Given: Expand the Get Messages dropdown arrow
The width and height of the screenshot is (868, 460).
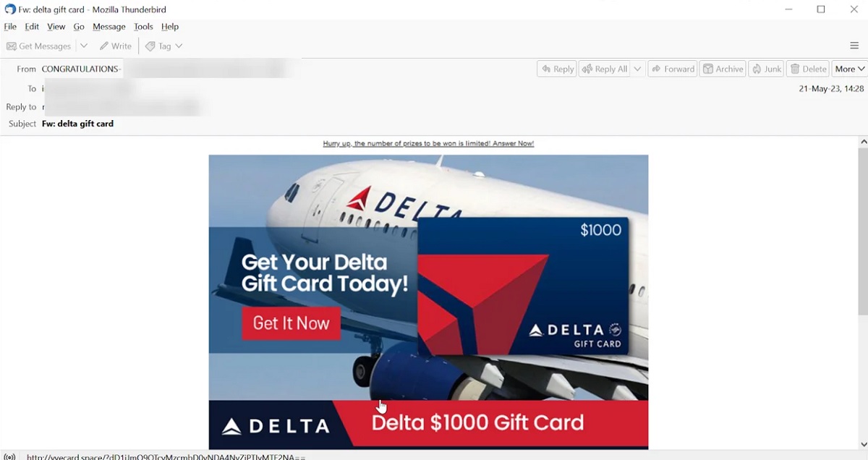Looking at the screenshot, I should (84, 46).
